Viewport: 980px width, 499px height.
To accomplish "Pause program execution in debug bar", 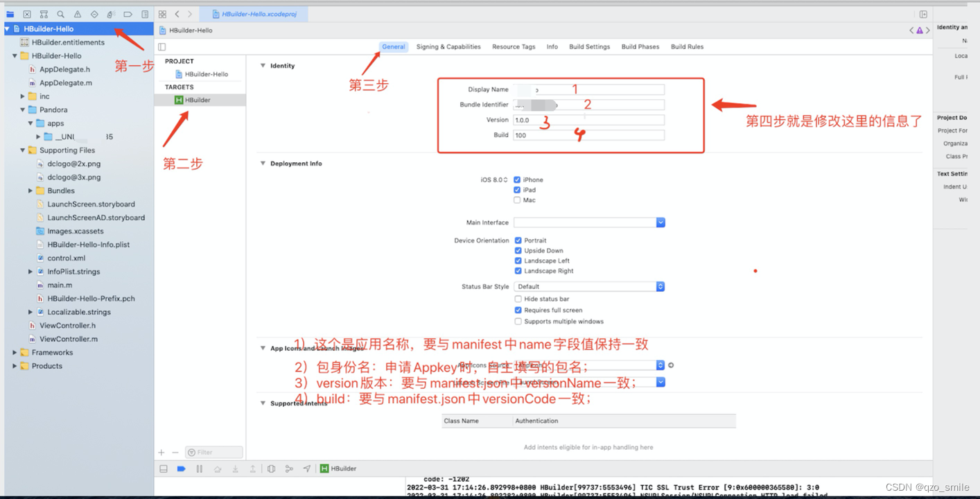I will pyautogui.click(x=200, y=469).
